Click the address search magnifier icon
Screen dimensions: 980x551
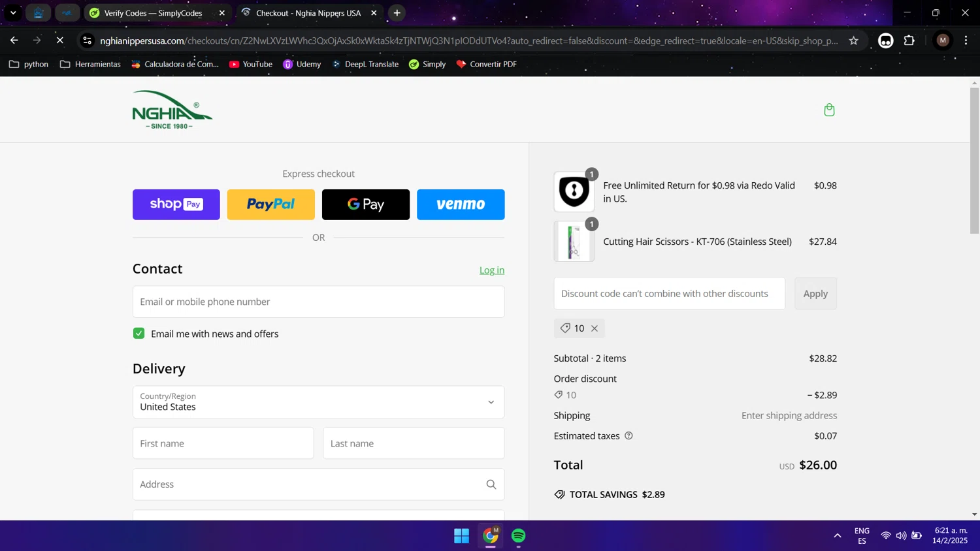pyautogui.click(x=491, y=484)
